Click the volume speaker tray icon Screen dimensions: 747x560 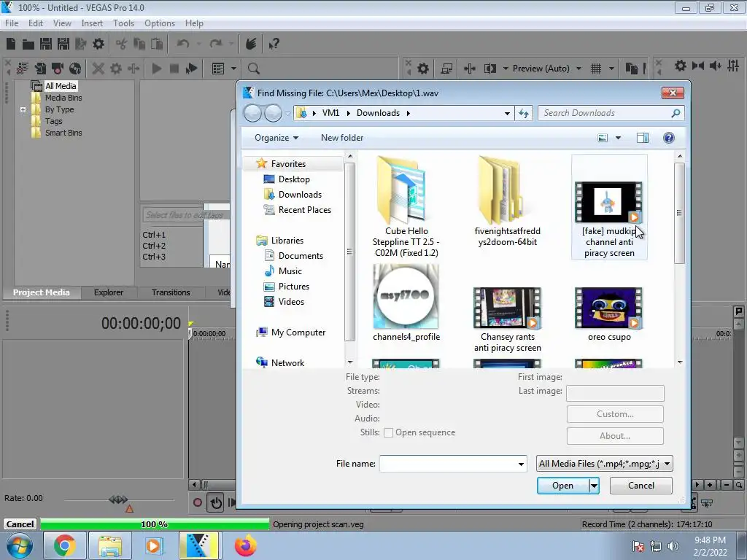[x=673, y=545]
